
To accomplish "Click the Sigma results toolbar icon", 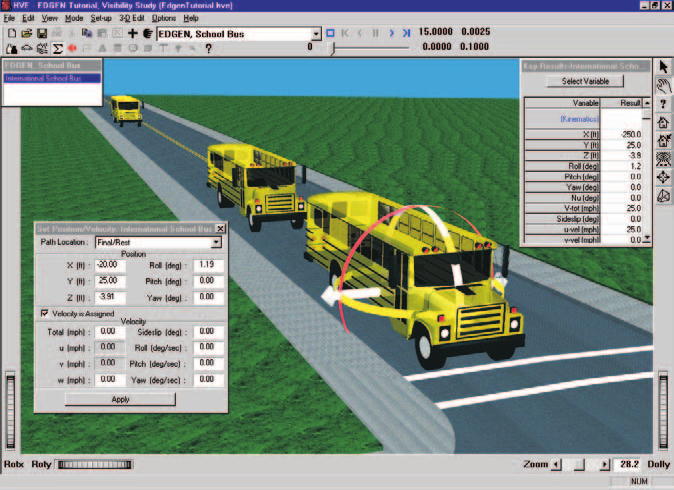I will (57, 49).
